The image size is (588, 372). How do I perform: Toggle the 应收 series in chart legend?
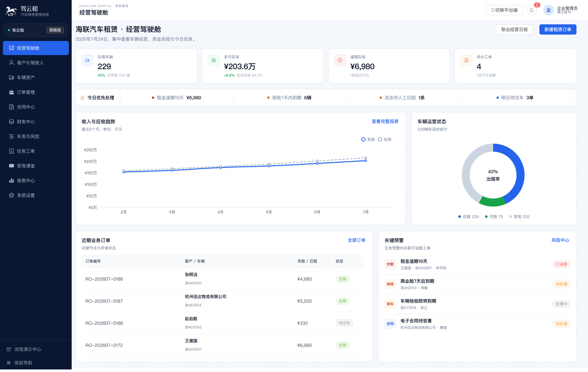[x=385, y=140]
